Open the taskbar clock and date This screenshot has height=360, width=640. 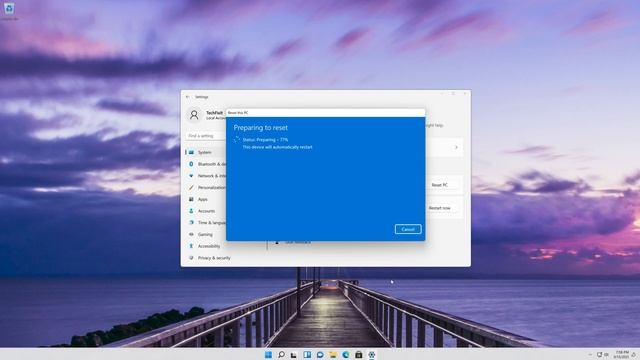pos(621,354)
